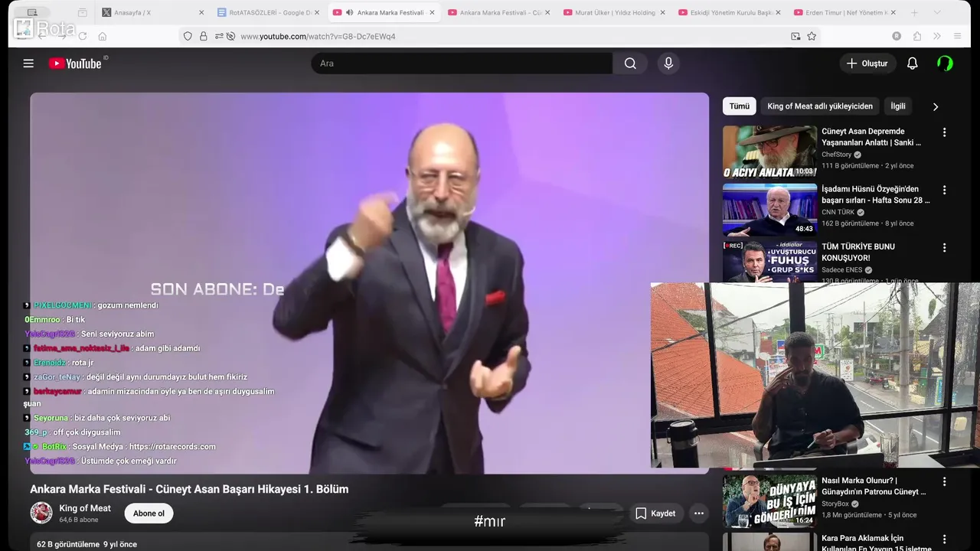The image size is (980, 551).
Task: Click the Oluştur create button
Action: tap(867, 64)
